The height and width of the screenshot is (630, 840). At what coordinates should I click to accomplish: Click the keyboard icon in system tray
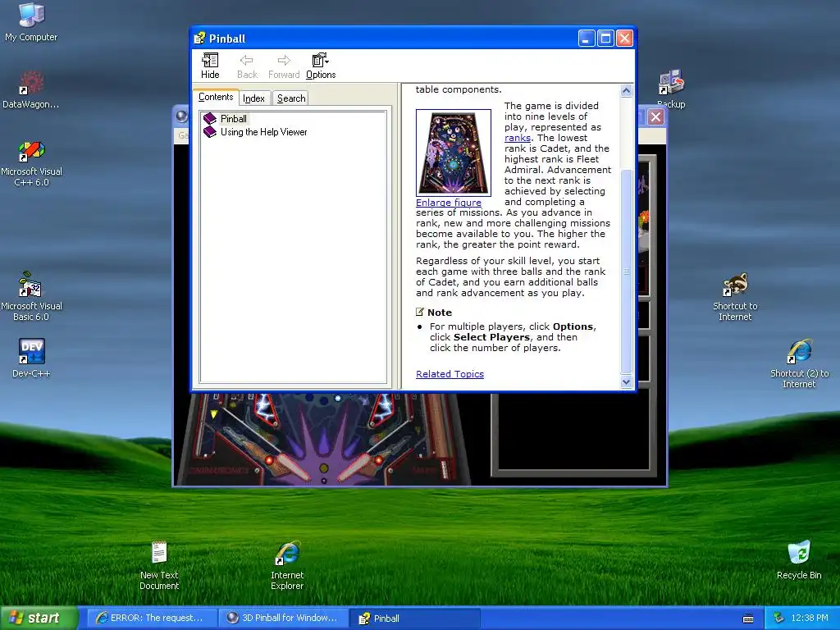point(748,619)
